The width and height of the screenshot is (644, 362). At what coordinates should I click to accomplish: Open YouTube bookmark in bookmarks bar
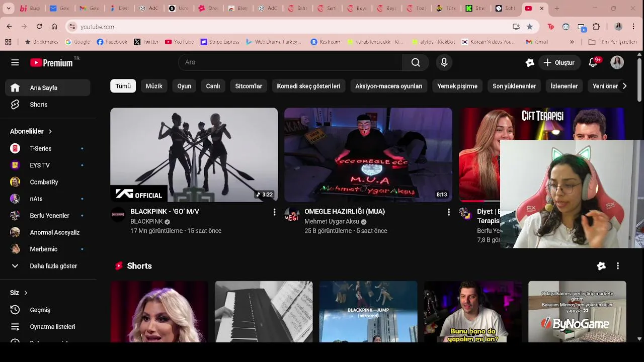[179, 42]
